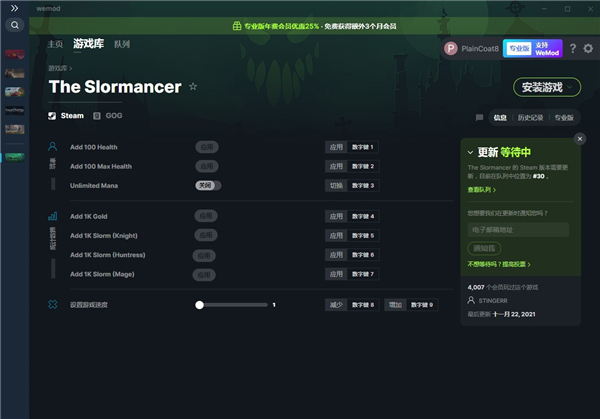
Task: Click the 游戏库 breadcrumb link
Action: [58, 68]
